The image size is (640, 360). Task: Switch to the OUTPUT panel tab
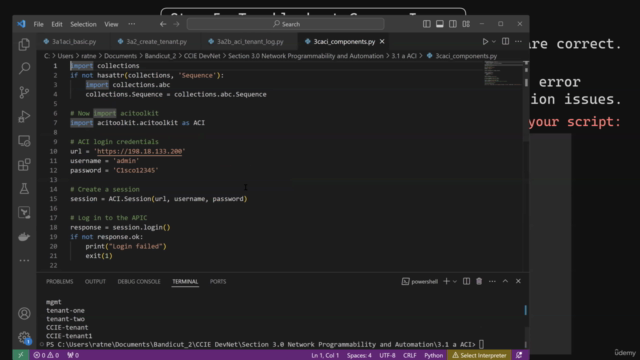[x=95, y=281]
